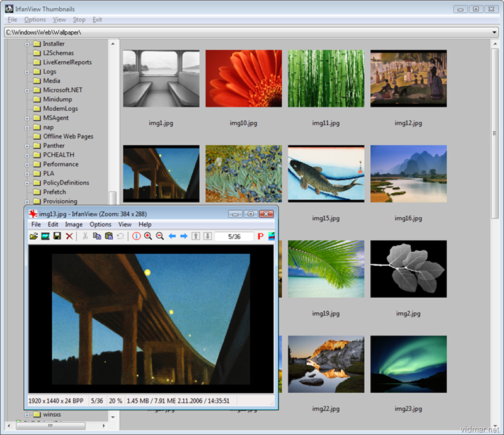The image size is (504, 435).
Task: Open the img15.jpg fish thumbnail
Action: coord(326,174)
